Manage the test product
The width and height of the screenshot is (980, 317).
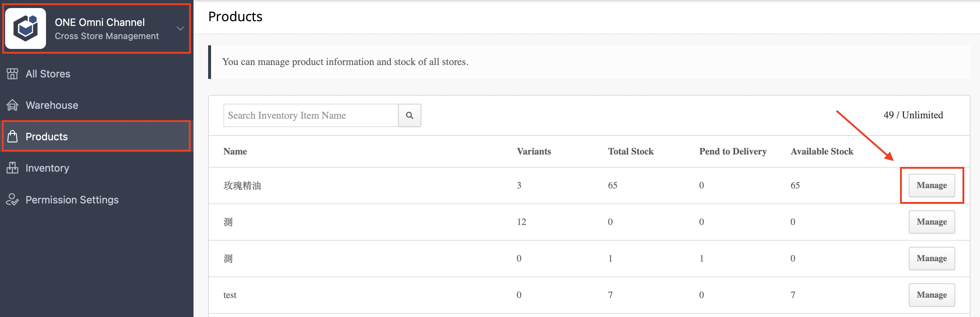(x=932, y=295)
